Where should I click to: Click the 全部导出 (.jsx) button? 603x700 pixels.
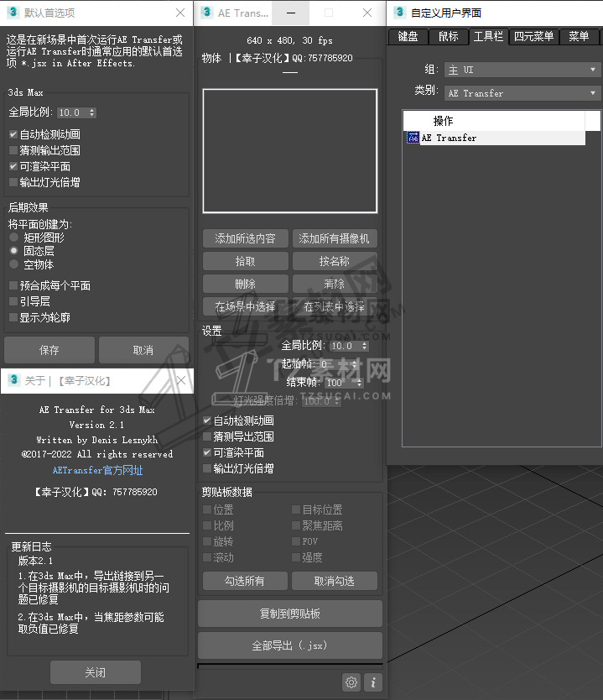tap(290, 645)
